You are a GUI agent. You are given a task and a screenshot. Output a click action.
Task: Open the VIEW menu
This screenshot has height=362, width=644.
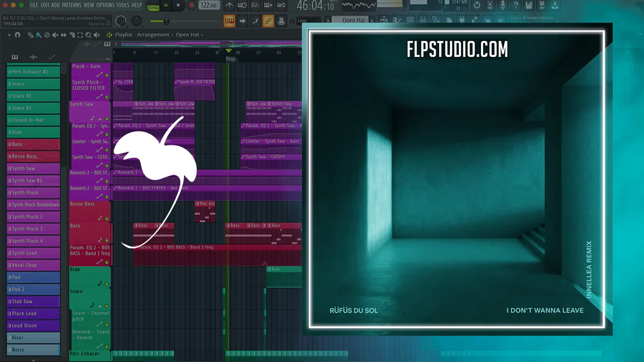point(89,5)
